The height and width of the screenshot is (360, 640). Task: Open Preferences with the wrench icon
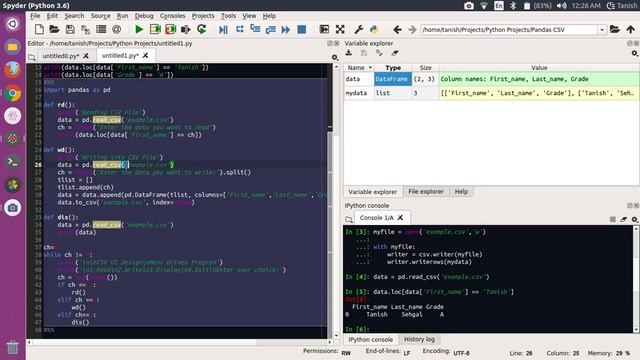pyautogui.click(x=359, y=29)
